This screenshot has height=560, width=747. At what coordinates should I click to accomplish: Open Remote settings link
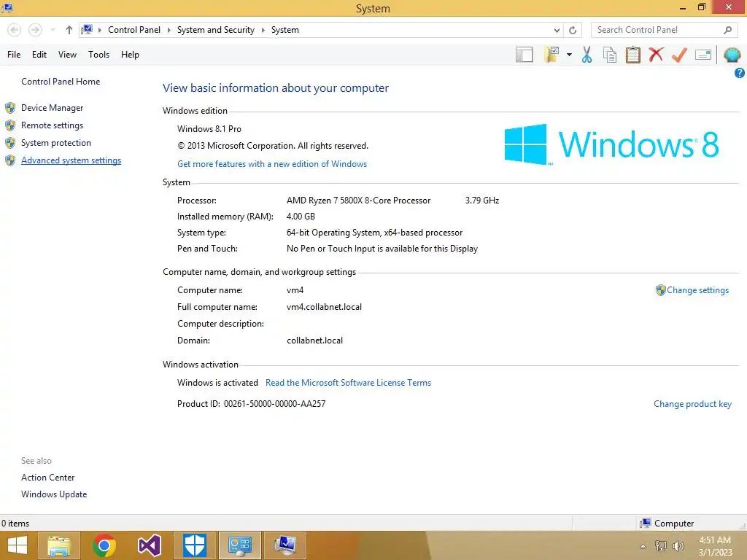pyautogui.click(x=52, y=125)
